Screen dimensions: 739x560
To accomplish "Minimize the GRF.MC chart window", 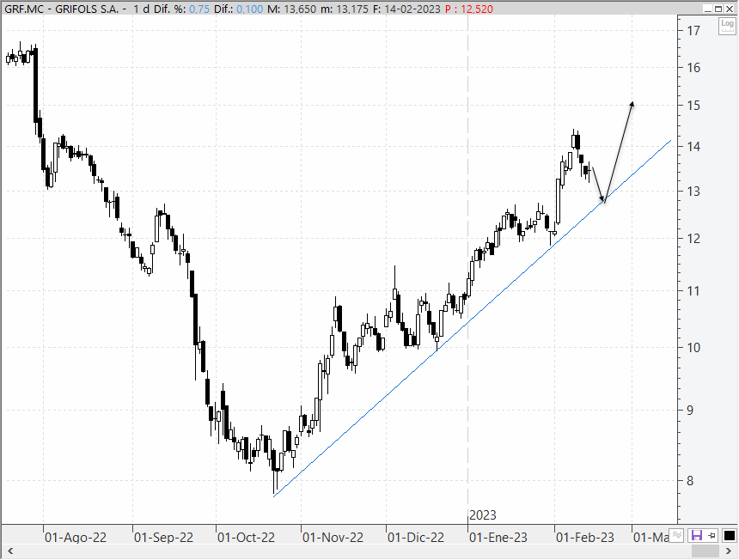I will [x=708, y=9].
